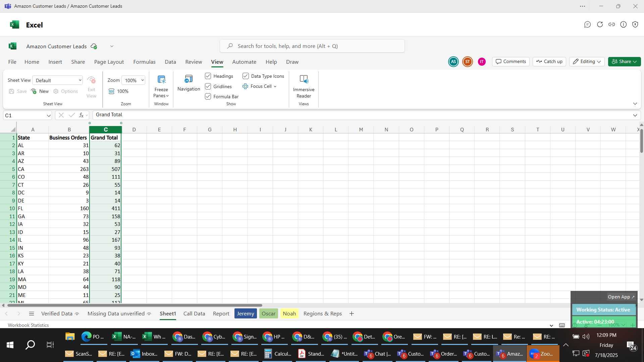Switch to the Formulas ribbon tab
The width and height of the screenshot is (644, 362).
pyautogui.click(x=144, y=62)
